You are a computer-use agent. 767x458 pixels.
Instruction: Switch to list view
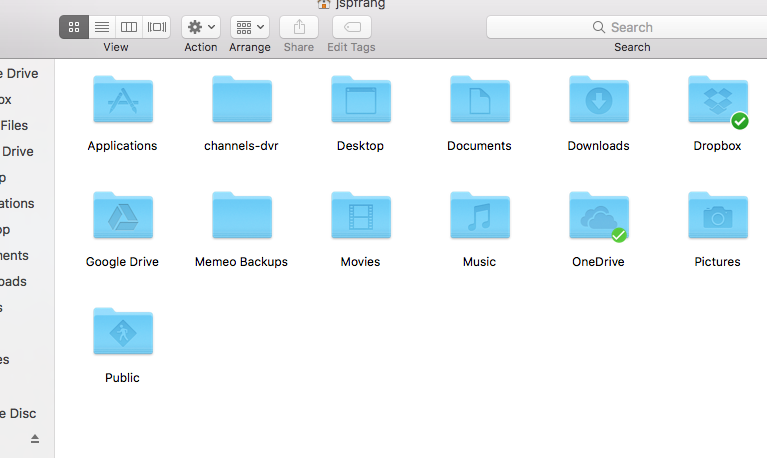[101, 27]
